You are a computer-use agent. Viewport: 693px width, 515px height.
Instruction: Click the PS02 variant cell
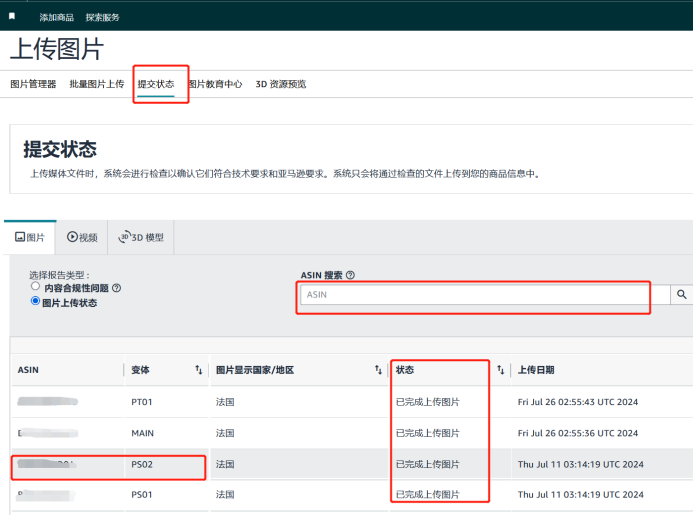[x=142, y=465]
